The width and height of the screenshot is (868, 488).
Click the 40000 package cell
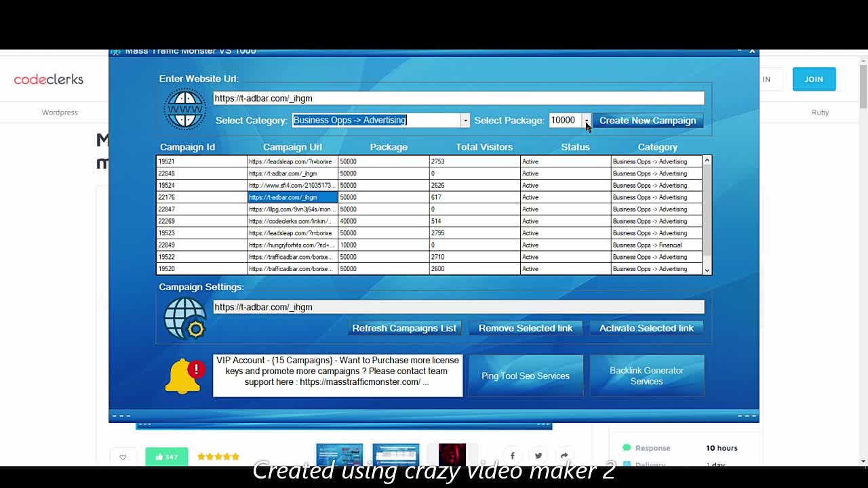point(384,221)
